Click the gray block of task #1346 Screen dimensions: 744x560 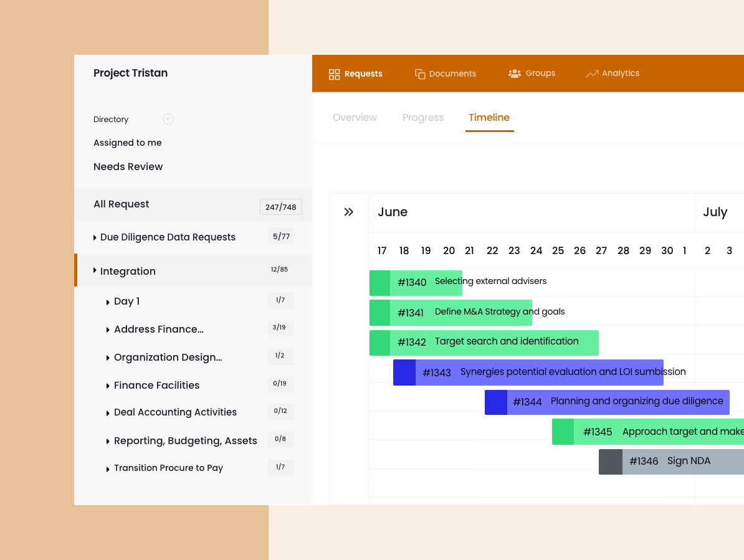610,462
